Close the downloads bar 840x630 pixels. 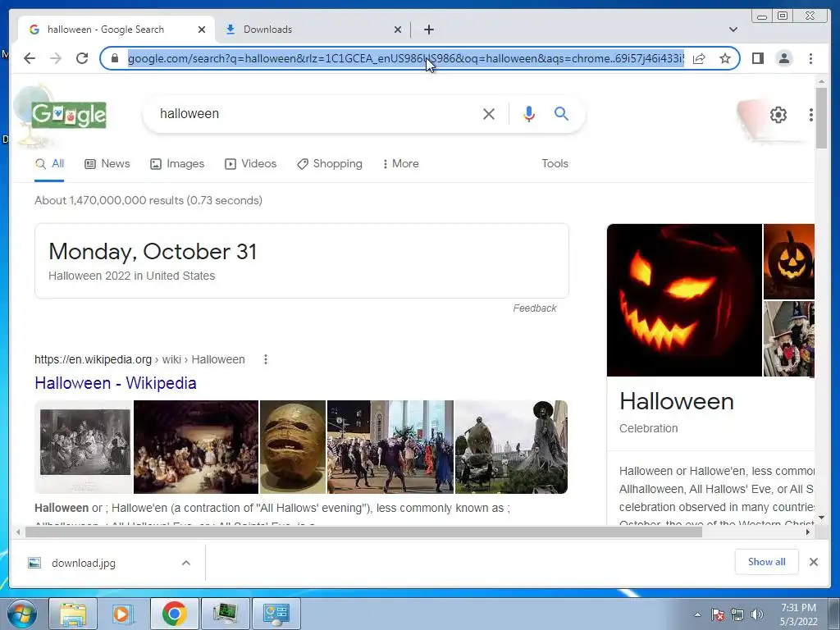pyautogui.click(x=813, y=562)
